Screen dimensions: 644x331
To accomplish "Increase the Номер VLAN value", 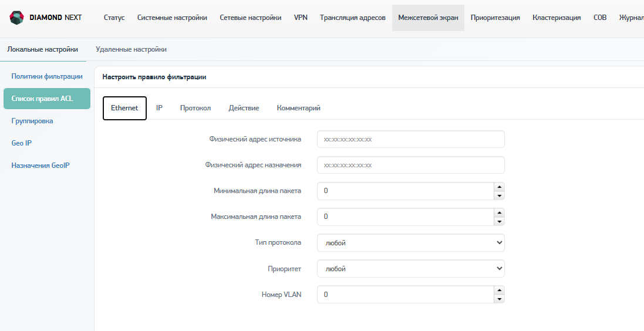I will tap(499, 291).
